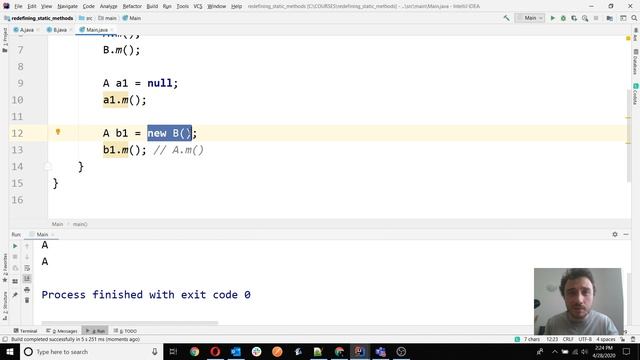Open the Analyze menu
The image size is (640, 360).
[x=108, y=6]
